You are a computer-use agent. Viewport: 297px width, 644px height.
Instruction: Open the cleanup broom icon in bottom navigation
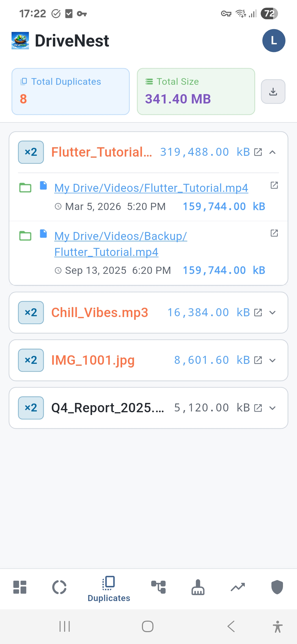tap(198, 587)
